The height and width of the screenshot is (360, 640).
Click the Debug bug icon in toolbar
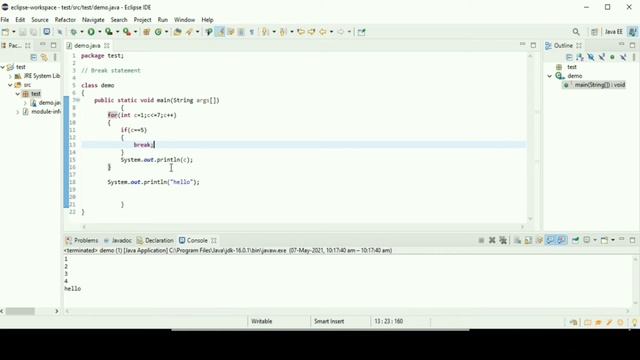click(73, 32)
